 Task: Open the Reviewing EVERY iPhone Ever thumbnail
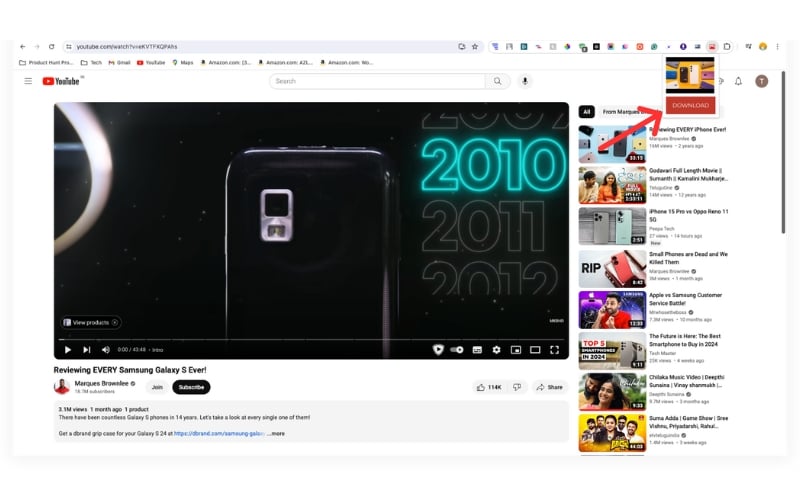(x=612, y=144)
